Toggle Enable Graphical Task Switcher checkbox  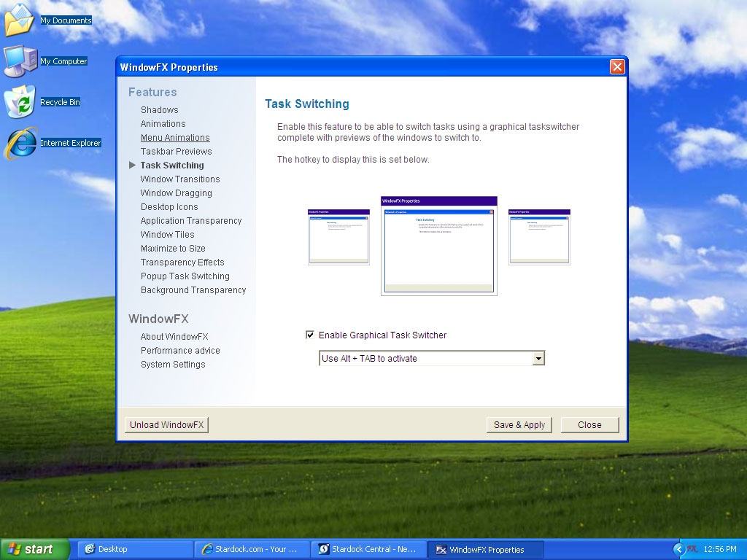click(x=309, y=335)
